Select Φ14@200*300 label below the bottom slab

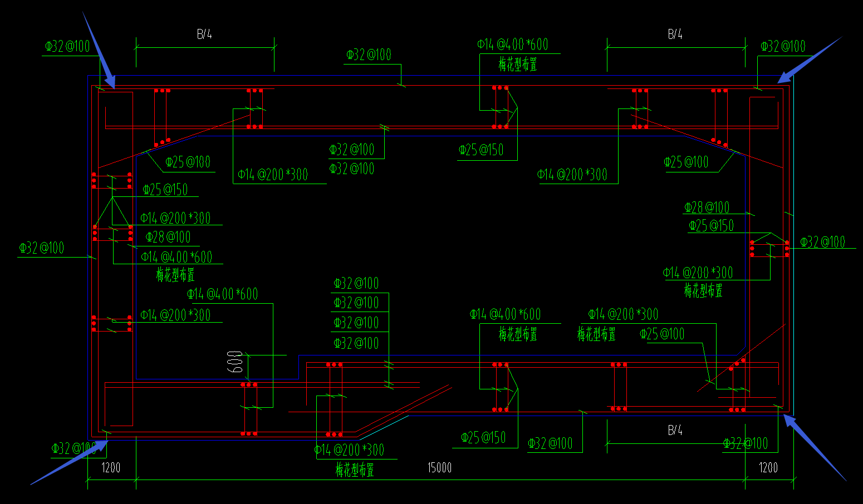[350, 450]
